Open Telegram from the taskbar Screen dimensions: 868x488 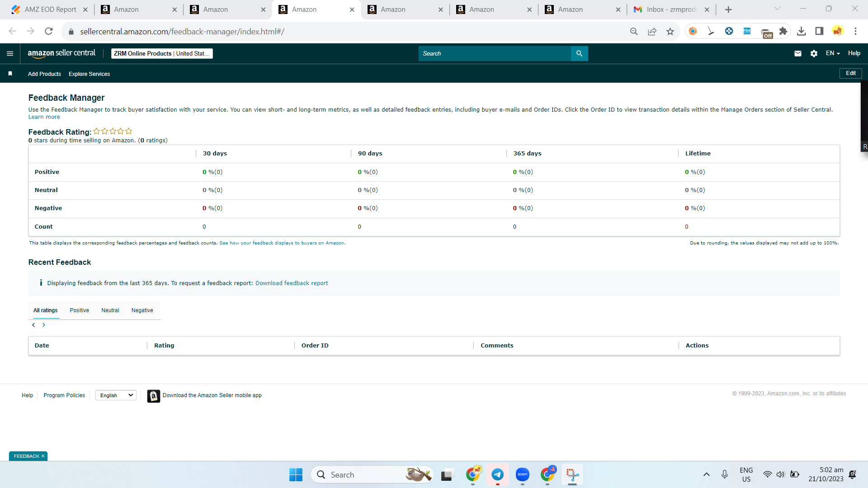click(x=498, y=475)
